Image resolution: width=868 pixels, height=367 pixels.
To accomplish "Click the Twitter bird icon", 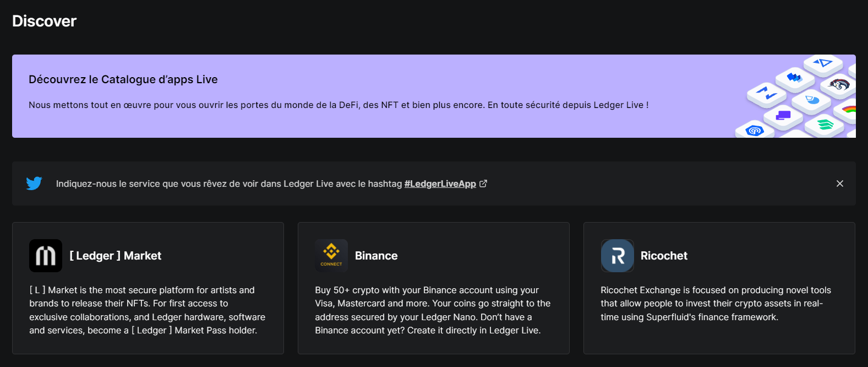I will [34, 183].
